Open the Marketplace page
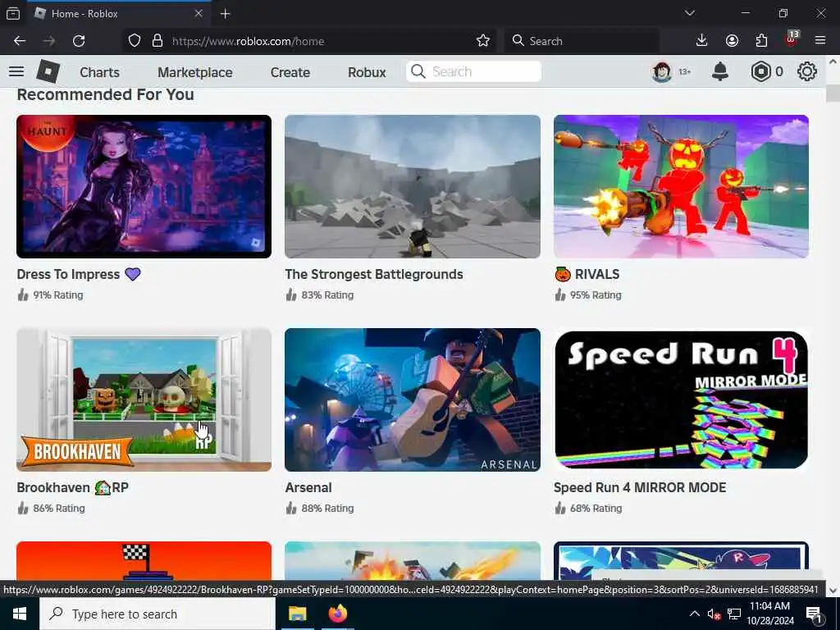This screenshot has width=840, height=630. point(195,72)
